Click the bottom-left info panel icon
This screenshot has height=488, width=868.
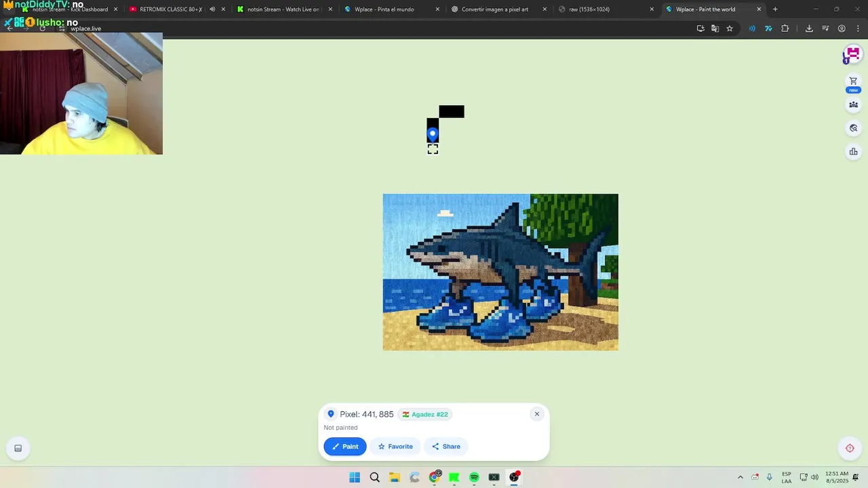pos(18,448)
